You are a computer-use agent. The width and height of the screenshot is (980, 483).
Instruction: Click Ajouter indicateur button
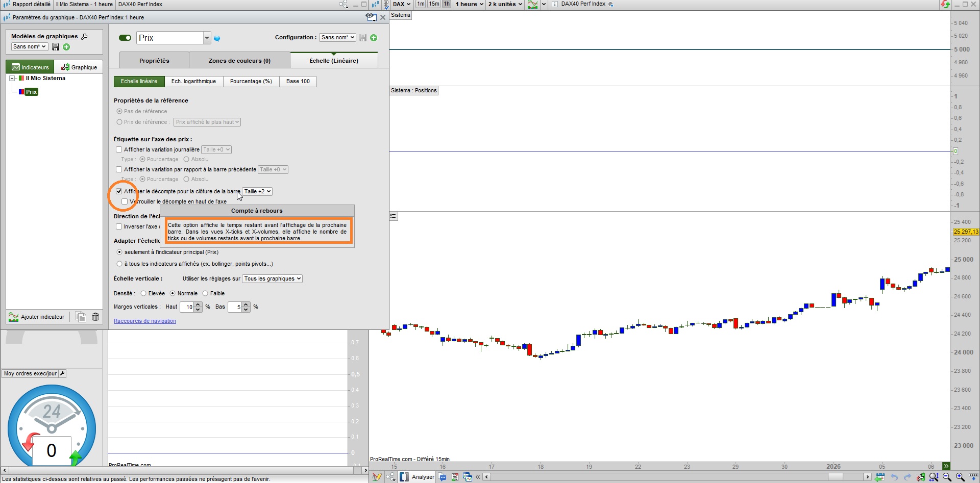tap(37, 317)
